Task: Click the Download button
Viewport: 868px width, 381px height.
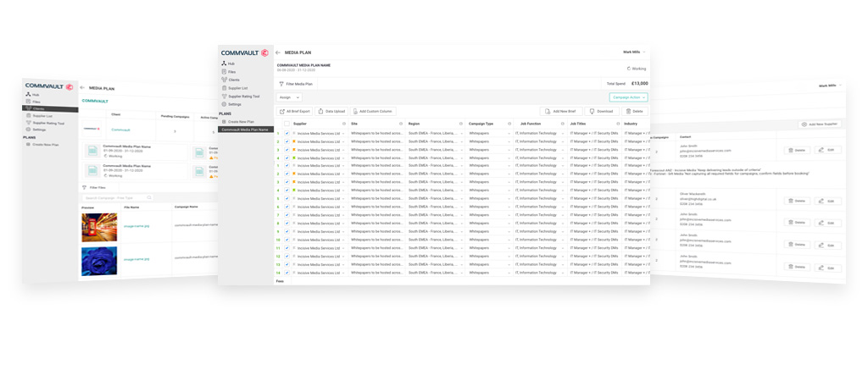Action: pos(602,111)
